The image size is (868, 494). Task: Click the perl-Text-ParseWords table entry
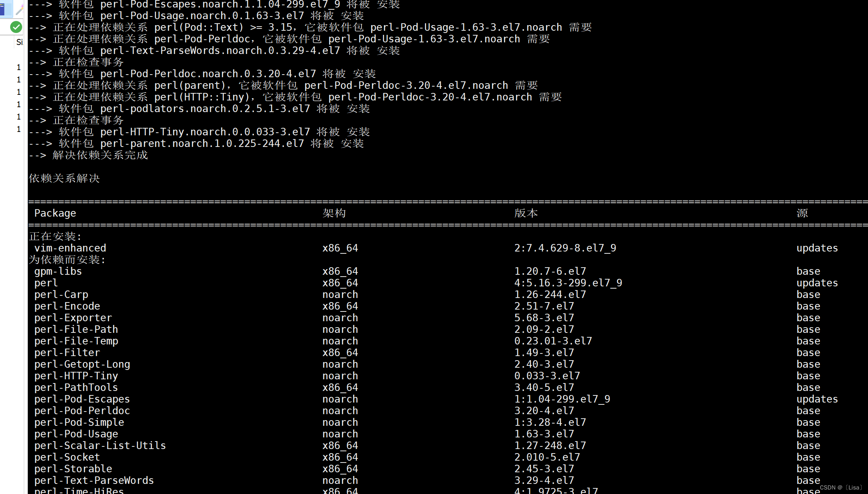click(94, 480)
